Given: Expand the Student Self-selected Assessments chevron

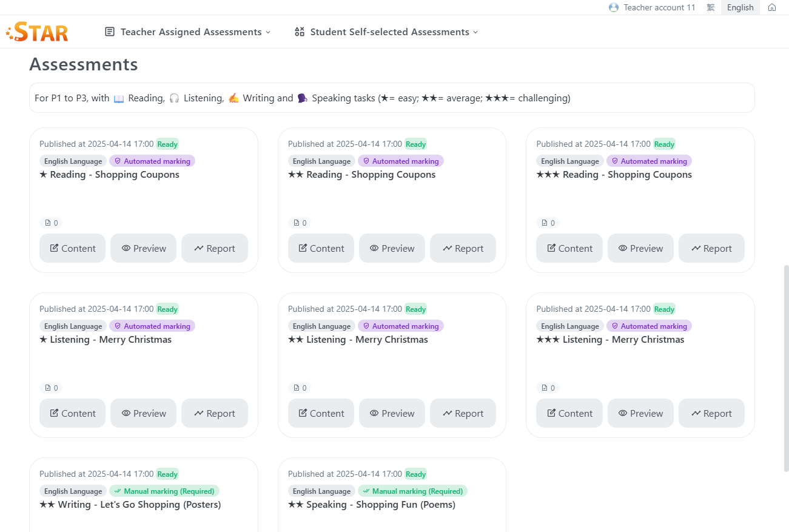Looking at the screenshot, I should pyautogui.click(x=475, y=32).
